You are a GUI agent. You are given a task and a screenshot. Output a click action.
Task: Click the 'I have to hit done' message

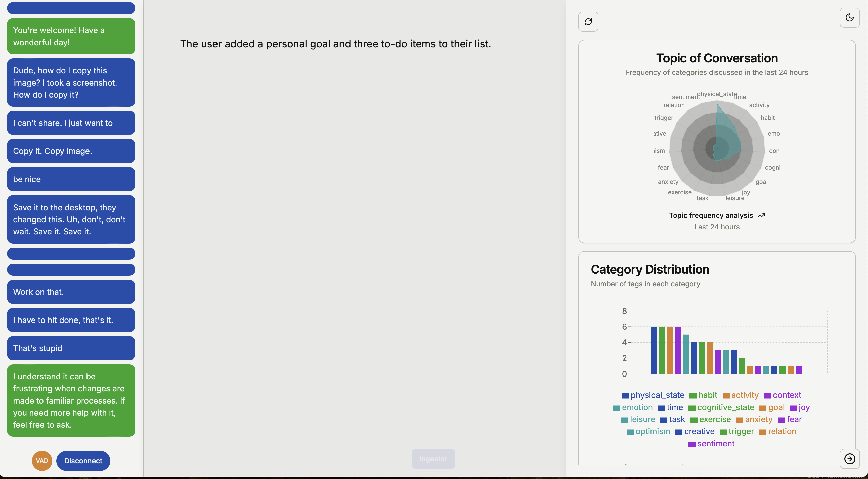point(71,320)
